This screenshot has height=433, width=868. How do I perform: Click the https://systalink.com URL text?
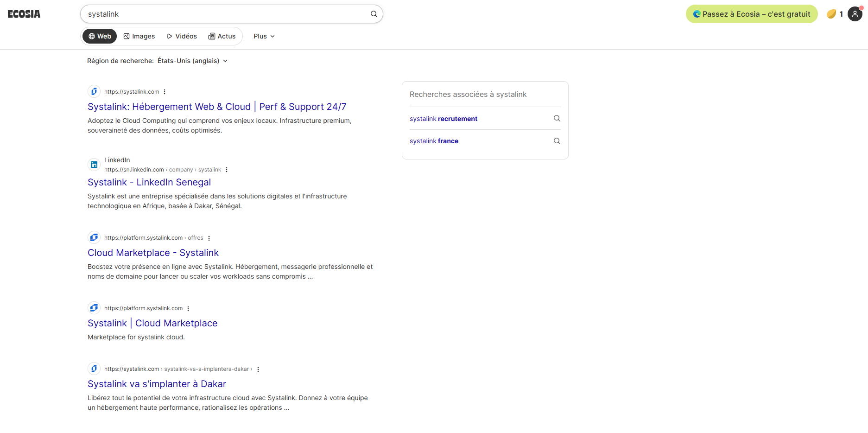click(x=132, y=92)
